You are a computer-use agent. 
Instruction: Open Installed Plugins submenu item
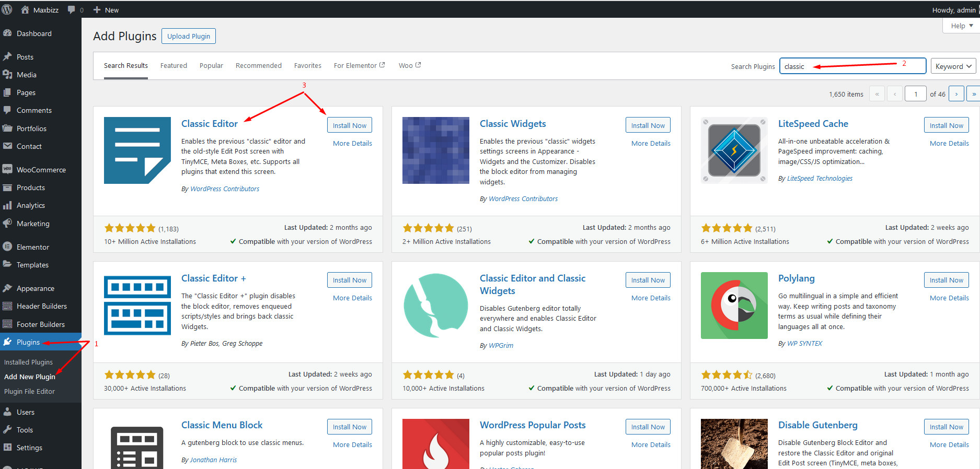29,362
